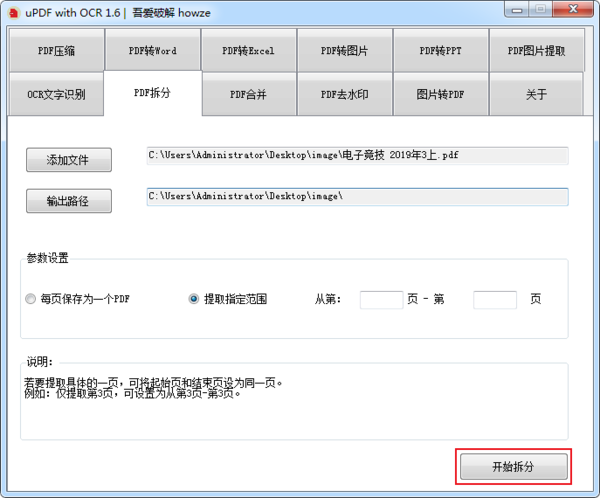Click the end page number field
Screen dimensions: 600x498
point(494,299)
